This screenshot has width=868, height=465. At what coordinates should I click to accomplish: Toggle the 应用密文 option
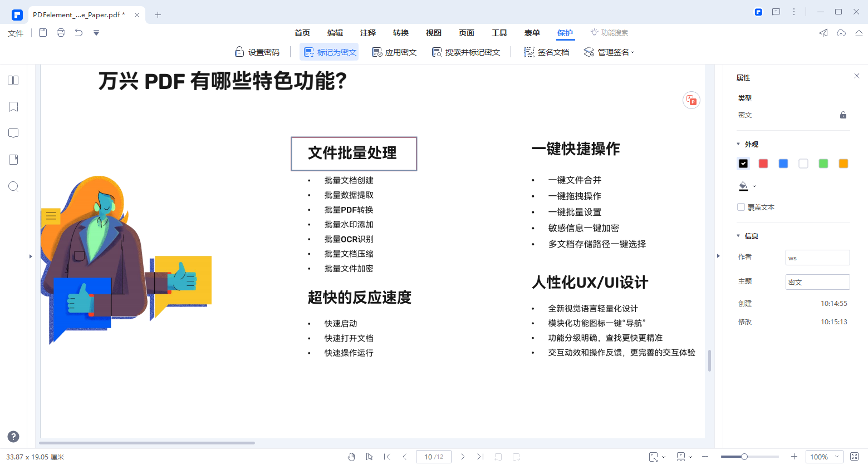394,52
